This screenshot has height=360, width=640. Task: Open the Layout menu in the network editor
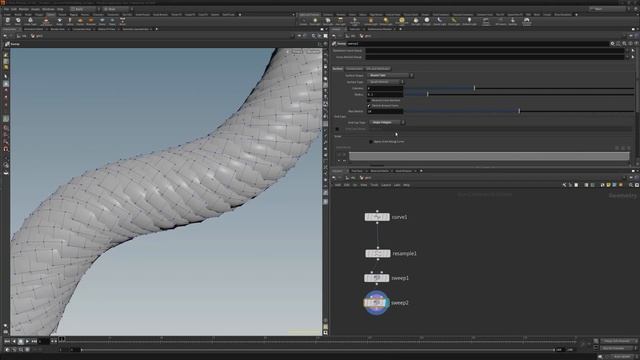pos(386,185)
